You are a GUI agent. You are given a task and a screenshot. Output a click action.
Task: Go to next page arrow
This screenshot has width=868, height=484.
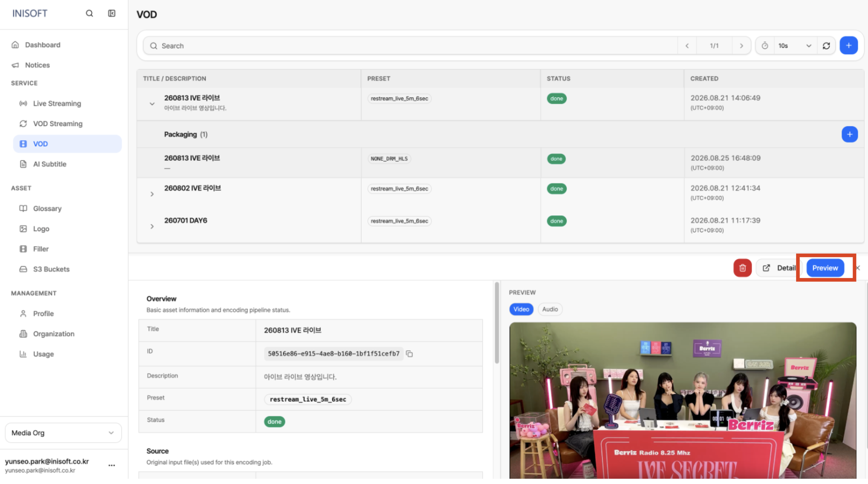[x=741, y=46]
